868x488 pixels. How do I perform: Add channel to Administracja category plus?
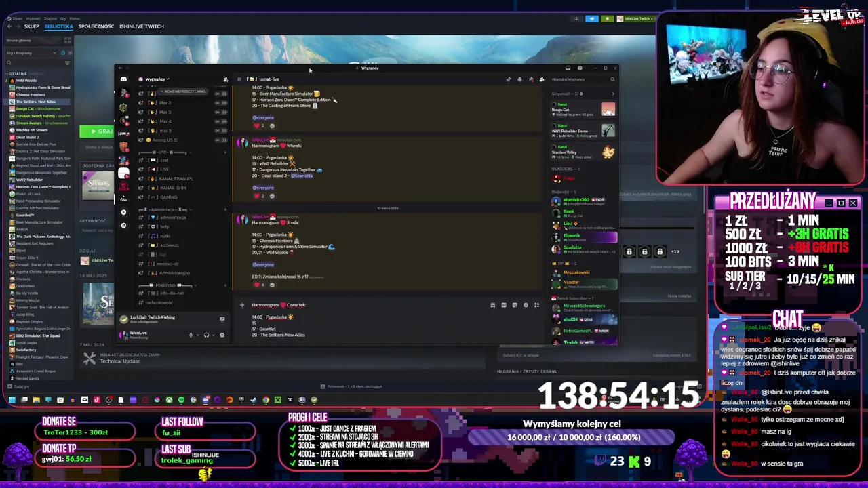coord(226,209)
